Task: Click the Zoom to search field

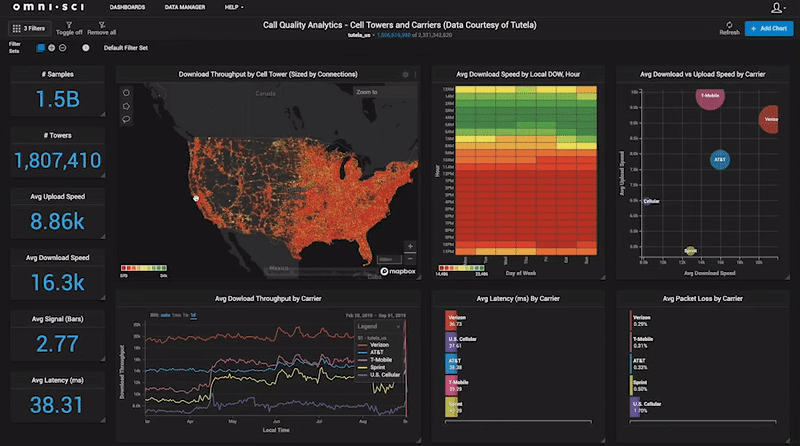Action: pyautogui.click(x=384, y=92)
